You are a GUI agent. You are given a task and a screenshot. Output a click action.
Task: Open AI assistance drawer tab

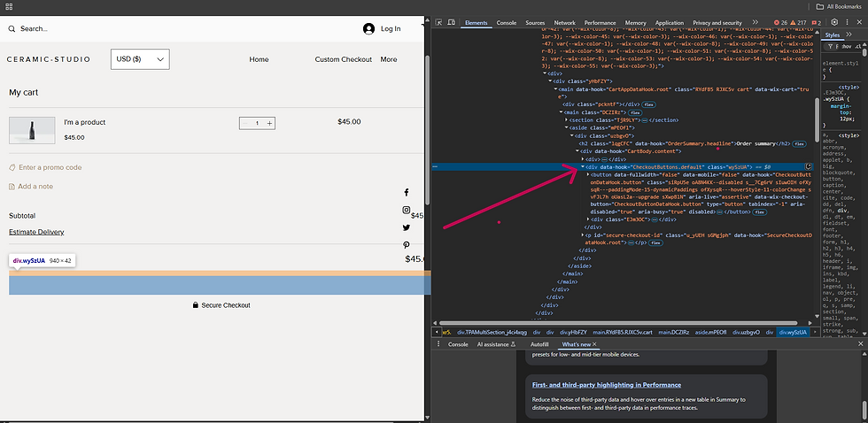497,344
